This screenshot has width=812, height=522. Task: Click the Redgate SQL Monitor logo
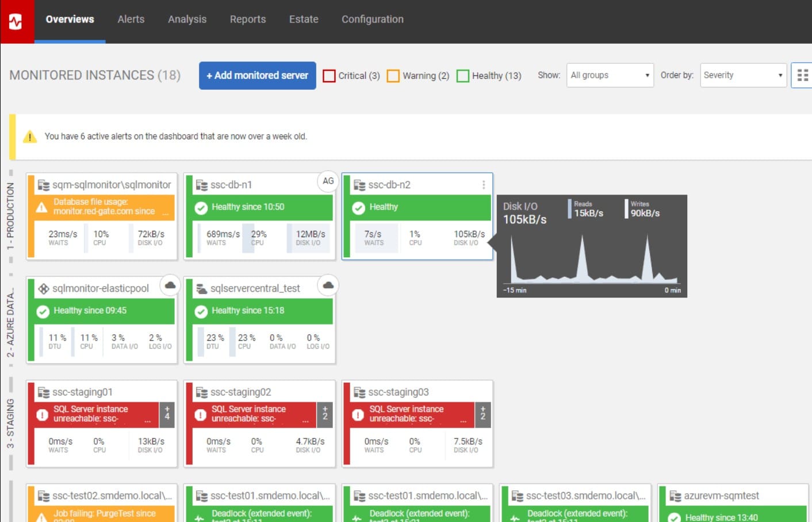(17, 19)
